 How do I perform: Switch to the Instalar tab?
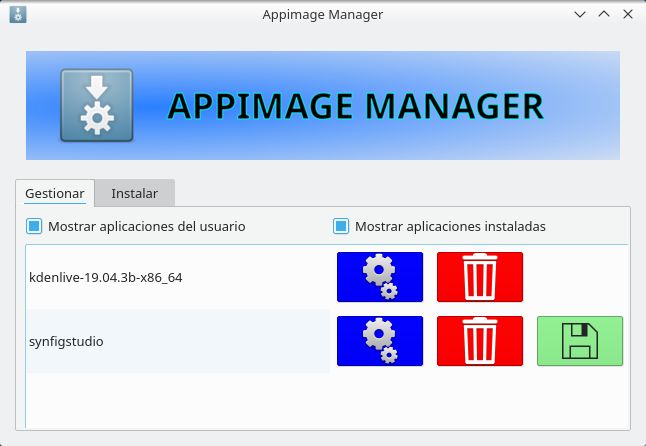pyautogui.click(x=134, y=193)
